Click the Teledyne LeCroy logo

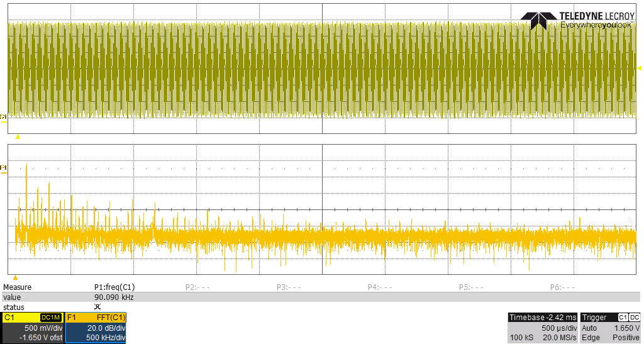coord(580,20)
